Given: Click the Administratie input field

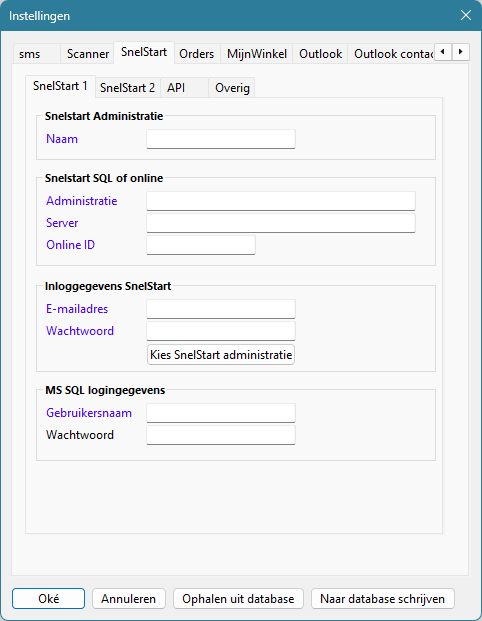Looking at the screenshot, I should tap(281, 201).
